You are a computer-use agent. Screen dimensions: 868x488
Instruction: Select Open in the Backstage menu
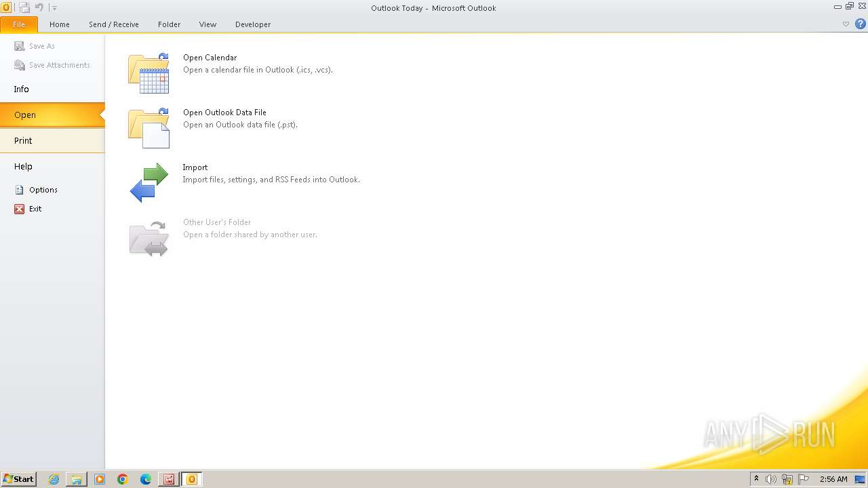[x=52, y=115]
